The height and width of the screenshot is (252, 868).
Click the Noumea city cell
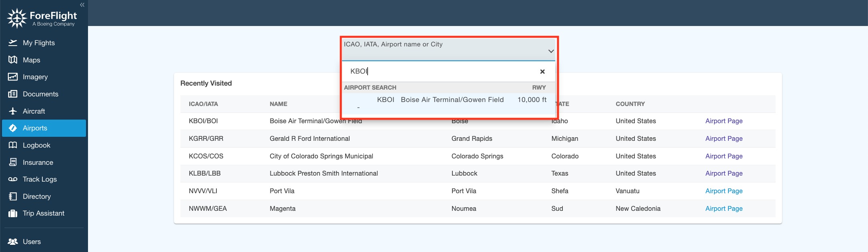pyautogui.click(x=464, y=208)
